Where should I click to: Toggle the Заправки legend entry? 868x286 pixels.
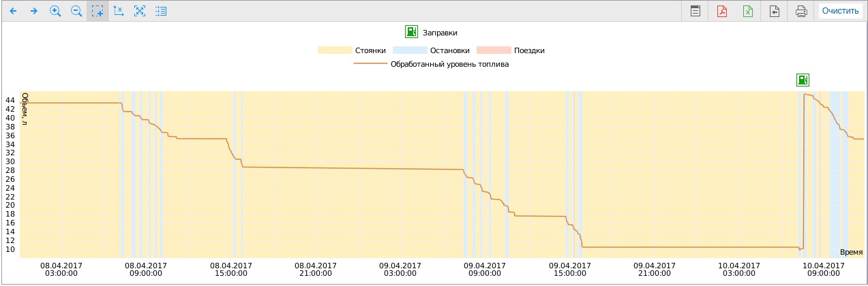click(431, 32)
